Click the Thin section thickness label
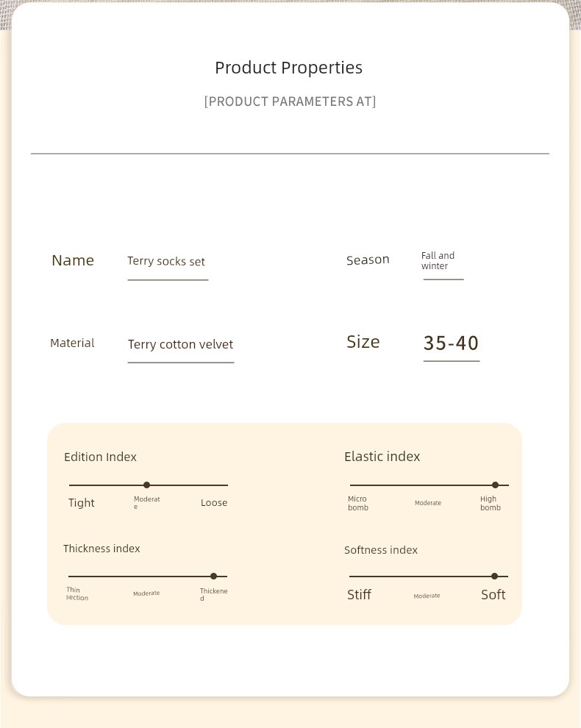The width and height of the screenshot is (581, 728). click(77, 594)
